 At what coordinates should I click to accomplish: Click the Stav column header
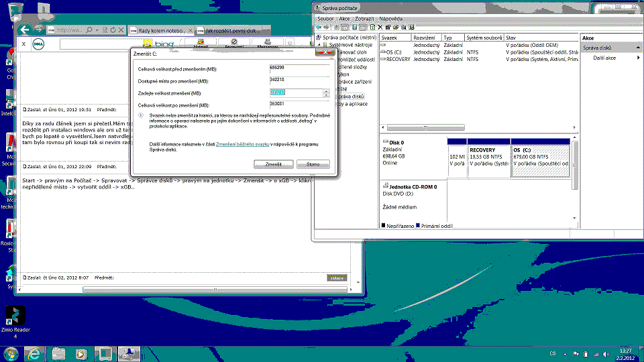(541, 38)
